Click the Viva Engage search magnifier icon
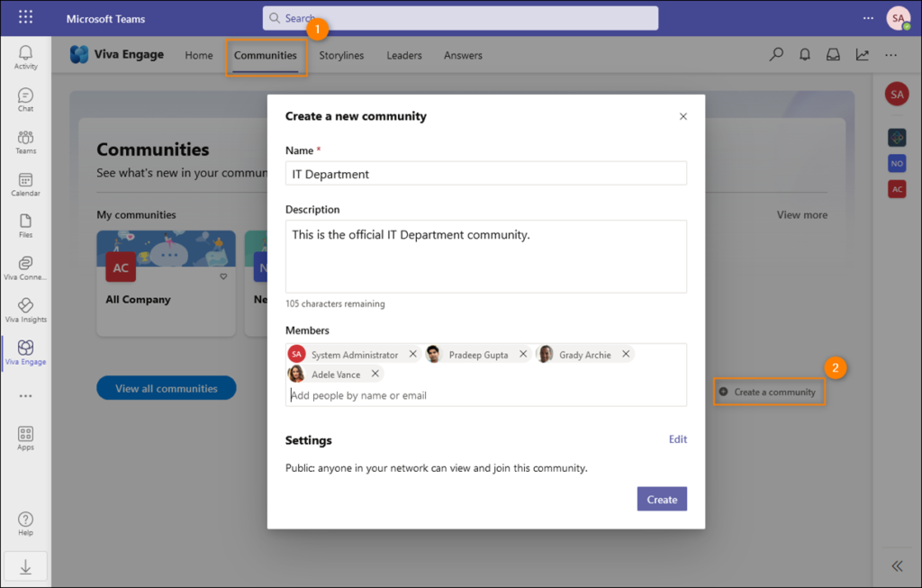This screenshot has width=922, height=588. click(776, 55)
